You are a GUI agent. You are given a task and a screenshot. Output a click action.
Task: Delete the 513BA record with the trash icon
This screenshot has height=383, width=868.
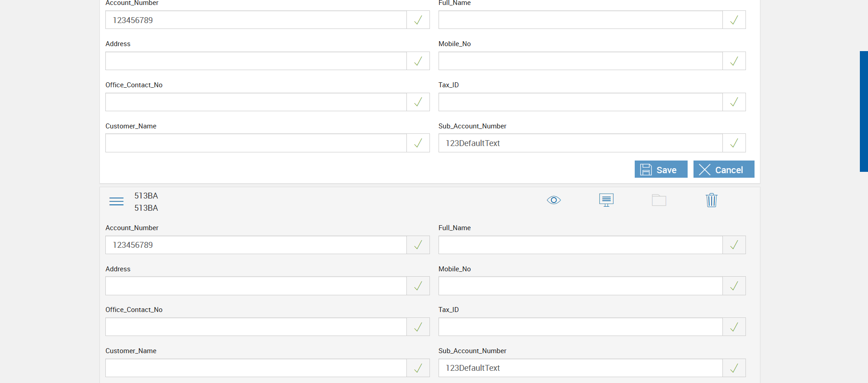pos(711,200)
